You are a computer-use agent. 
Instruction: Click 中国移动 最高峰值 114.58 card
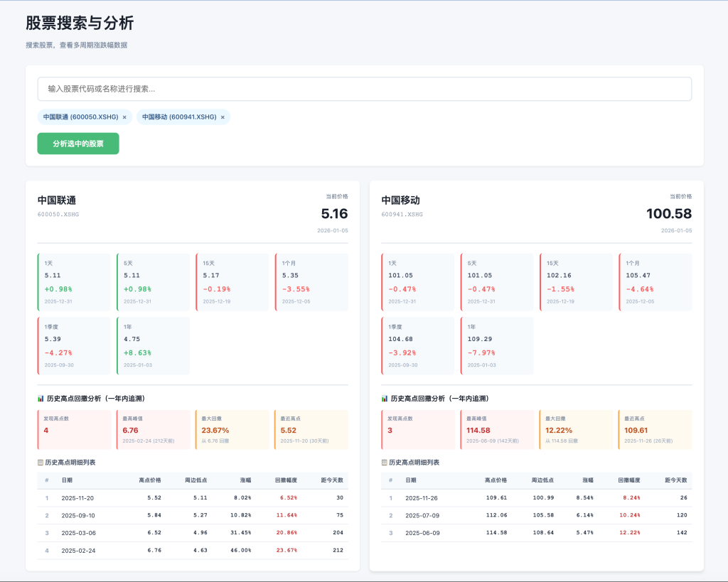(x=497, y=430)
